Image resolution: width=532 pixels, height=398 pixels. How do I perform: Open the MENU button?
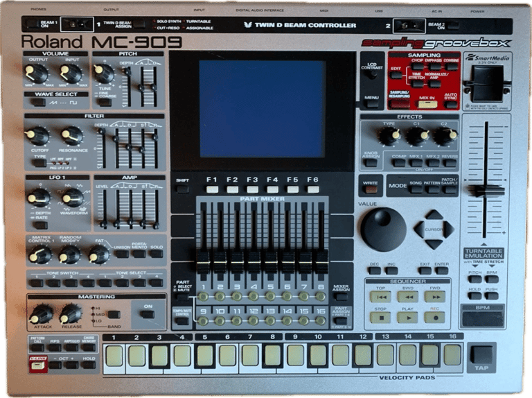[x=372, y=103]
